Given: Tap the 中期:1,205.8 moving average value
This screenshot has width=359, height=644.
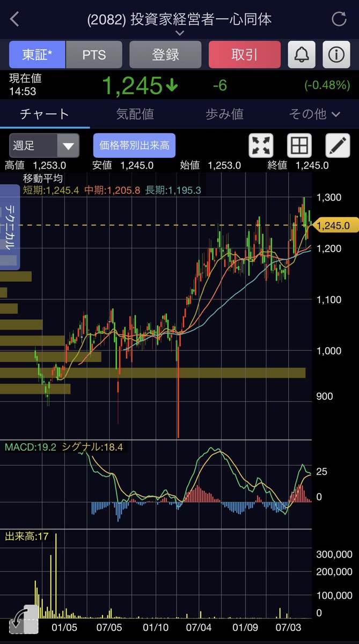Looking at the screenshot, I should tap(112, 190).
